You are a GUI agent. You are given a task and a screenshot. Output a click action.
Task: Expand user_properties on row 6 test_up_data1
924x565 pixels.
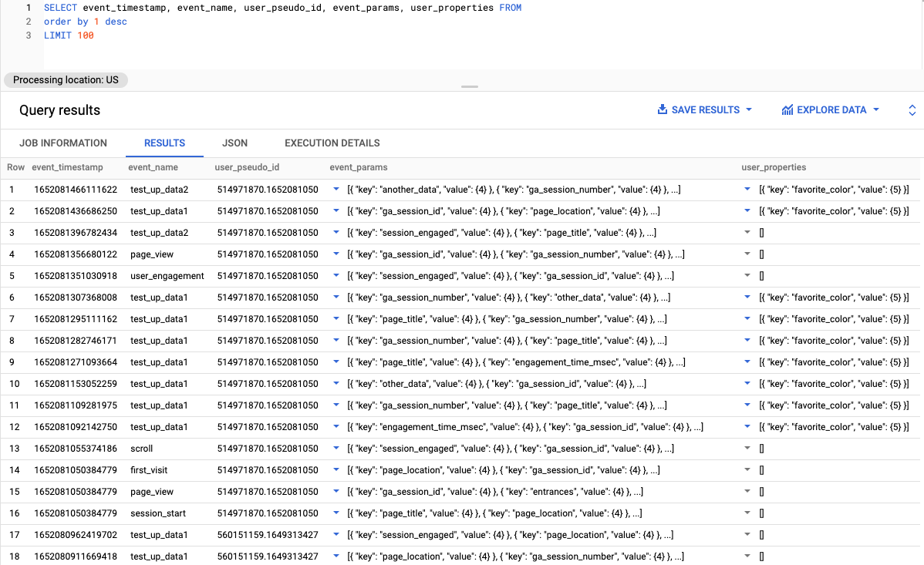point(747,297)
